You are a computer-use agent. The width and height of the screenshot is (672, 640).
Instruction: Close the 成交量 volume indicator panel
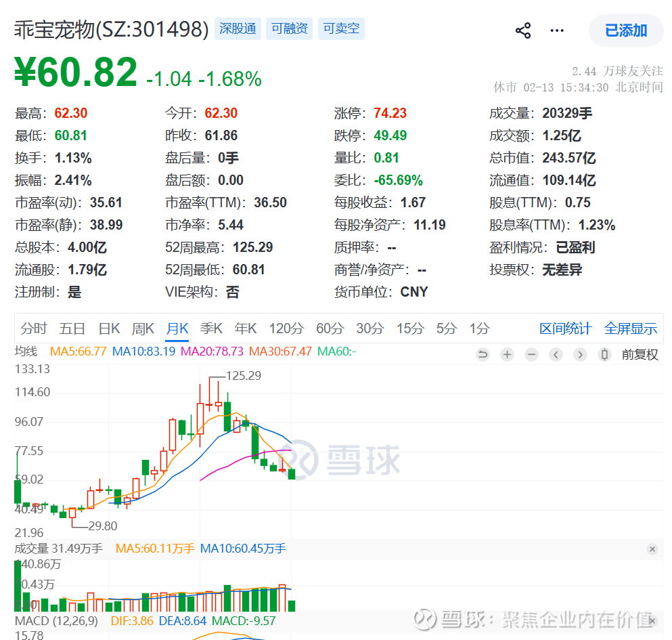tap(652, 549)
